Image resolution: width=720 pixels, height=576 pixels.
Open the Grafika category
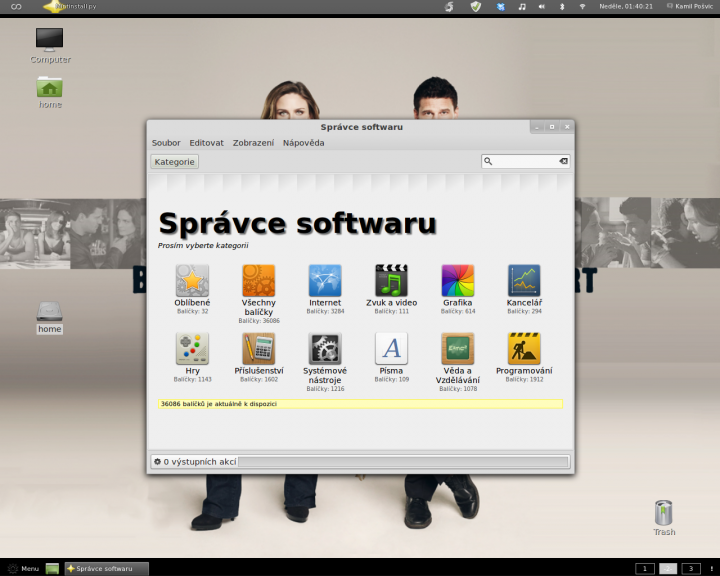(458, 281)
